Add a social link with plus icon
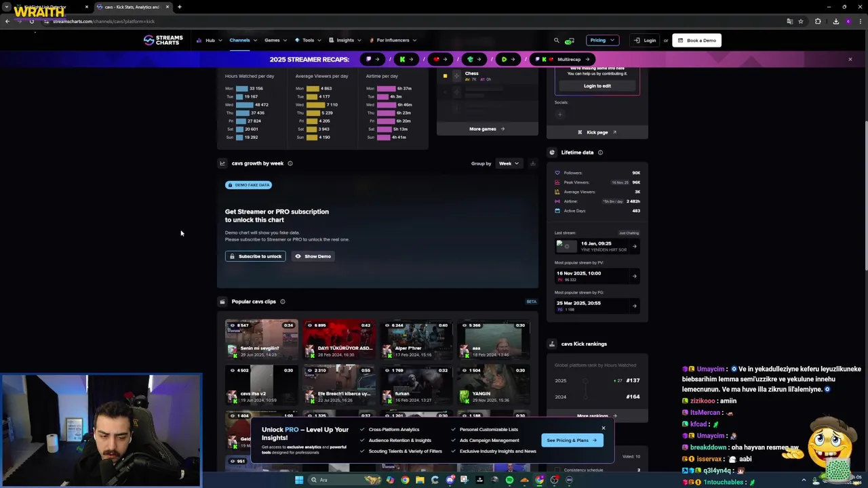The width and height of the screenshot is (868, 488). coord(560,115)
